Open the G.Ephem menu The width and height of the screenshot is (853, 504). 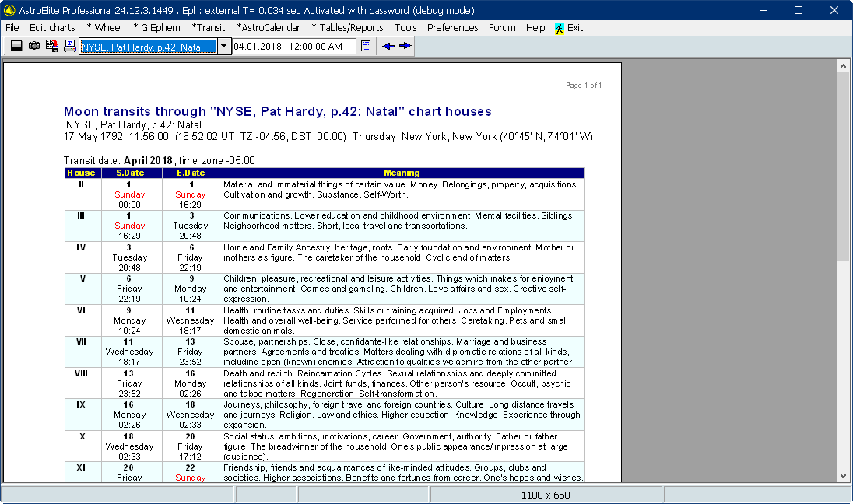pyautogui.click(x=156, y=28)
